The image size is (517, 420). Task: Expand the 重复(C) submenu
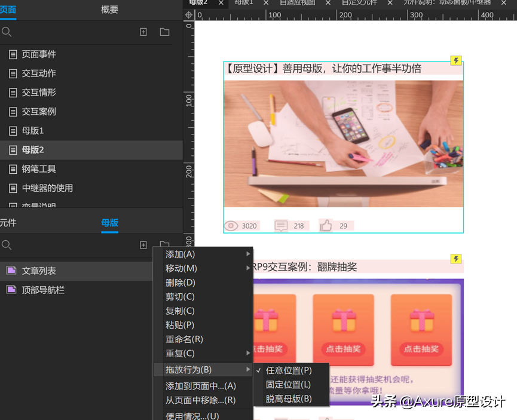pos(203,354)
